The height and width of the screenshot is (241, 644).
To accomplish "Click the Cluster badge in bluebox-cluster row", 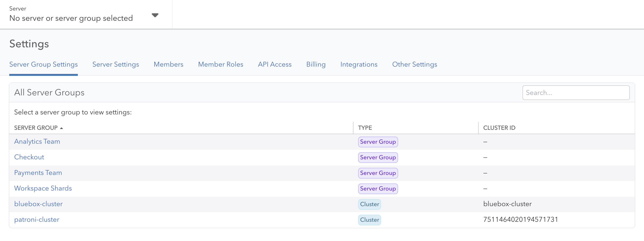I will tap(369, 204).
